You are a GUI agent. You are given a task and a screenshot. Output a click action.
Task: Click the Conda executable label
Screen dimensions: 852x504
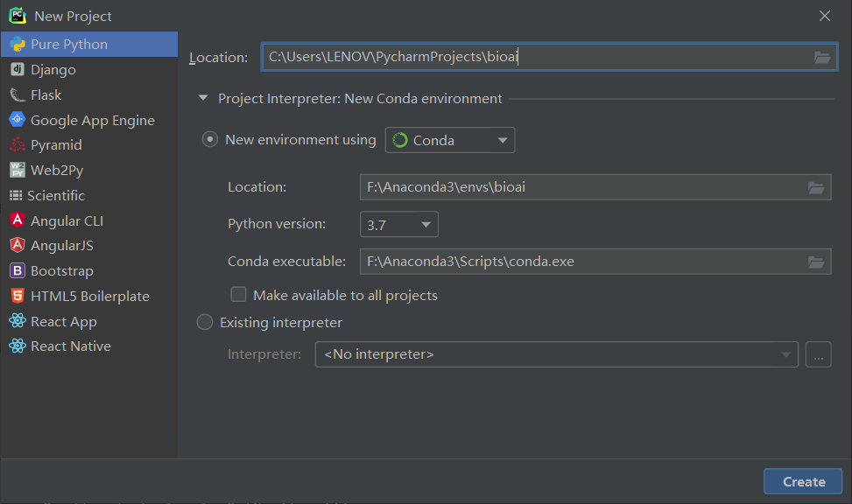[286, 262]
